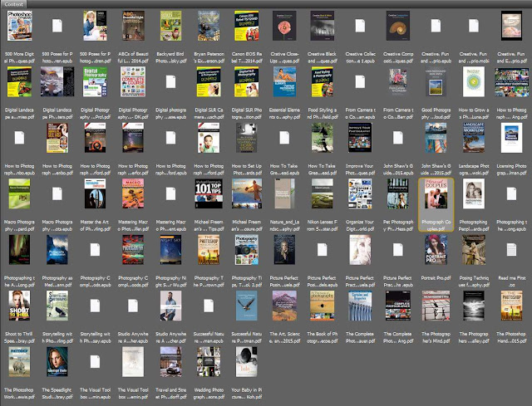
Task: Open Michael Freeman's Exposure book thumbnail
Action: [x=247, y=193]
